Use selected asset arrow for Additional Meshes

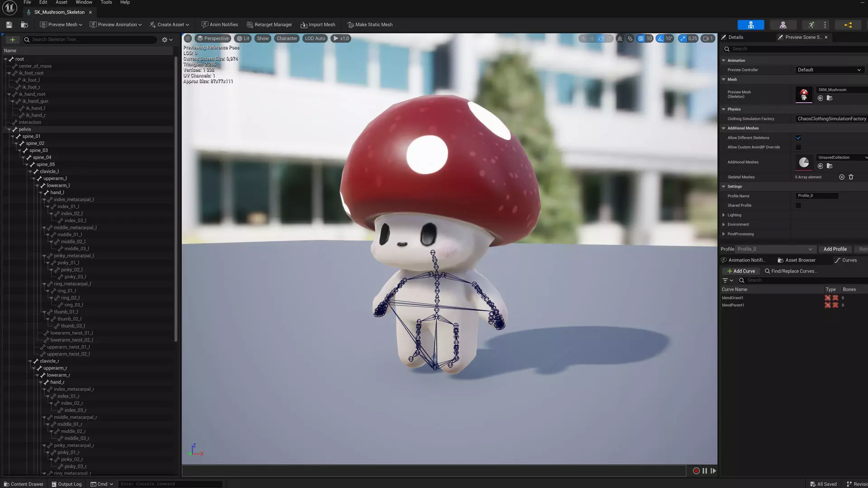point(821,166)
